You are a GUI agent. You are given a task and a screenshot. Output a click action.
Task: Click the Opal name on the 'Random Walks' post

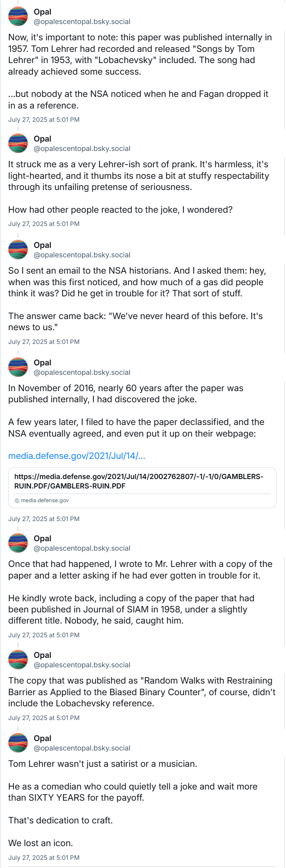[x=43, y=655]
